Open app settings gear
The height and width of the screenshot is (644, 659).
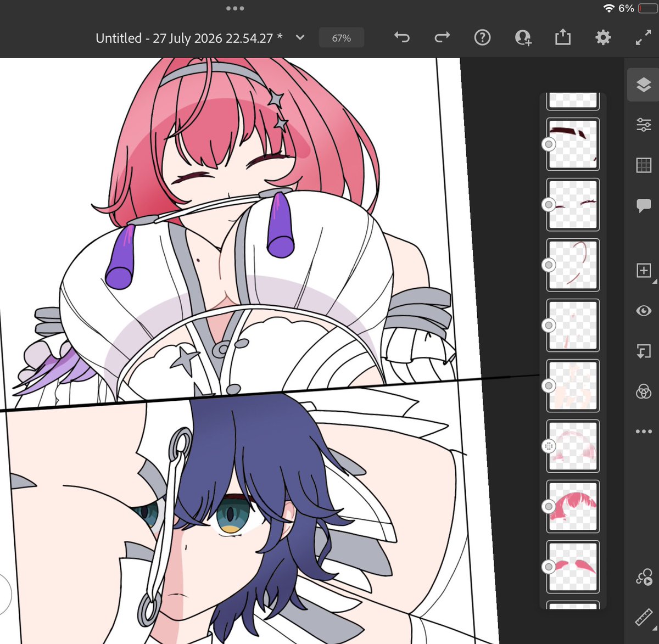click(603, 37)
